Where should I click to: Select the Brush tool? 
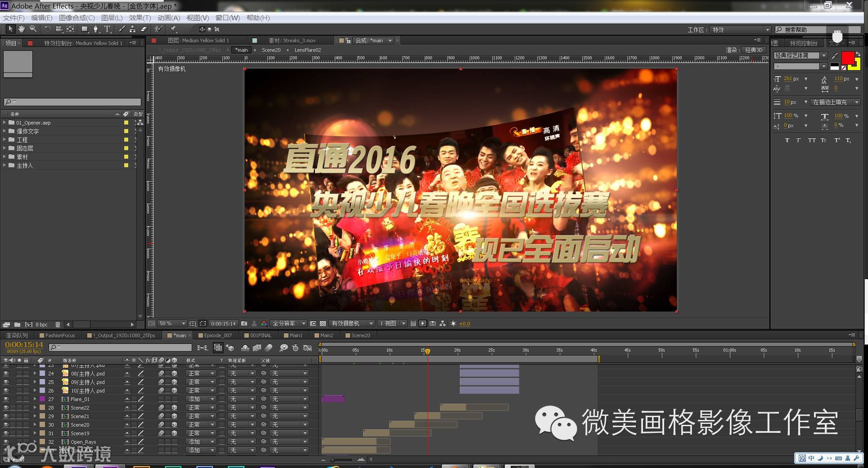121,29
